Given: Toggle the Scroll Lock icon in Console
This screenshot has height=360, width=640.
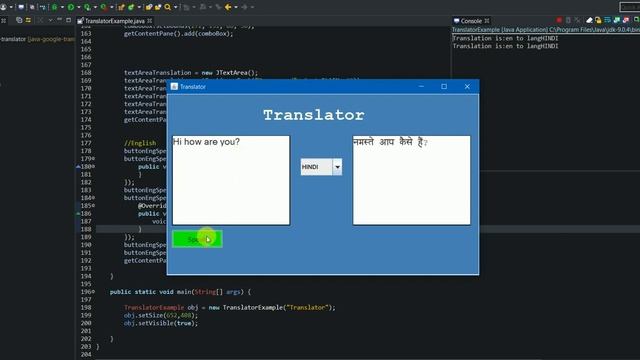Looking at the screenshot, I should click(x=598, y=20).
